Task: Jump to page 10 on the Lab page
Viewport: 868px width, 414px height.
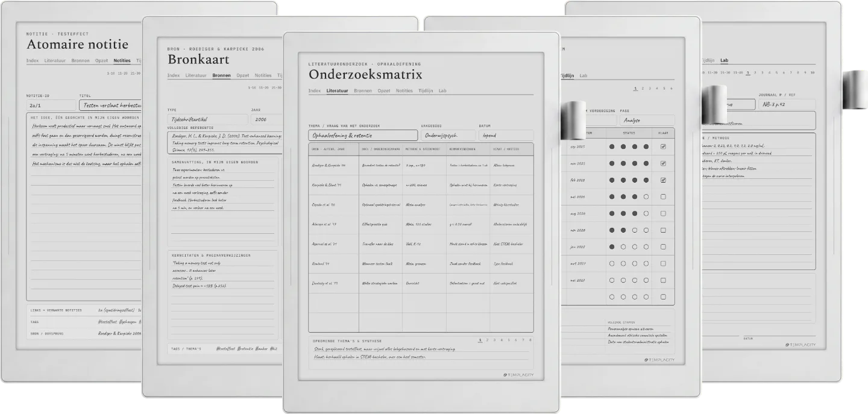Action: (x=812, y=72)
